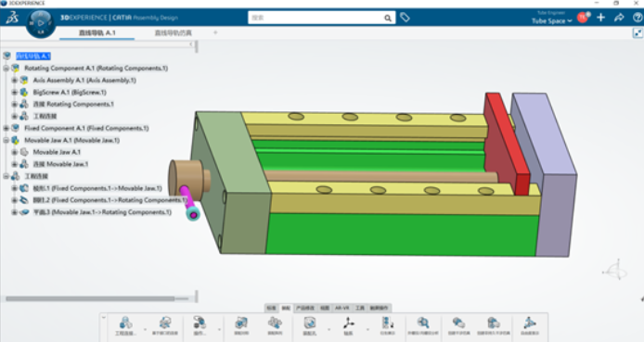The height and width of the screenshot is (342, 644).
Task: Click the toolbar icon right of 轴系
Action: [x=387, y=323]
